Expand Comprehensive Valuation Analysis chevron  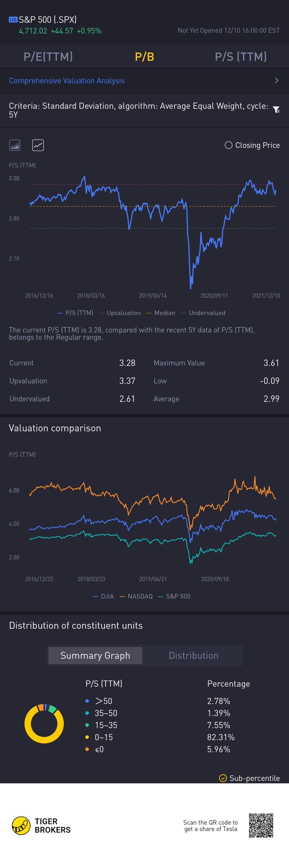click(x=276, y=81)
